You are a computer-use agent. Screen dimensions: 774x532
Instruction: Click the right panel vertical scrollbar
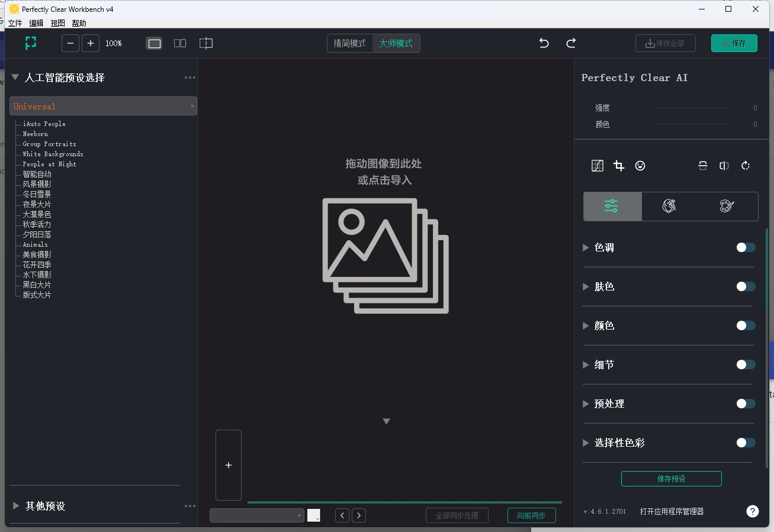coord(767,348)
